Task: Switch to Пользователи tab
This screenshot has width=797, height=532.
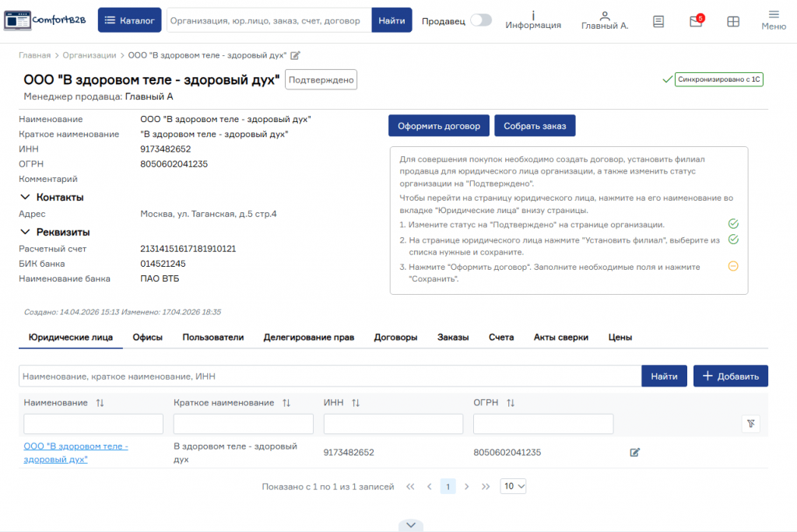Action: (x=213, y=338)
